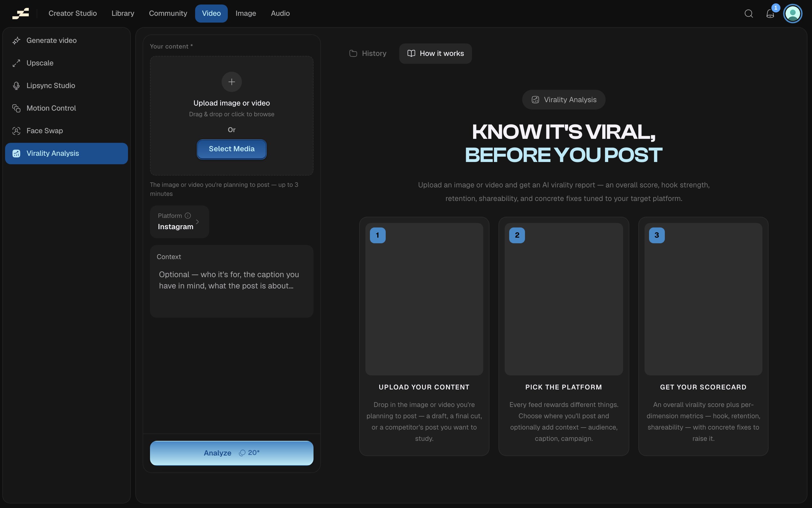
Task: Click the 'UPLOAD YOUR CONTENT' heading
Action: (x=424, y=387)
